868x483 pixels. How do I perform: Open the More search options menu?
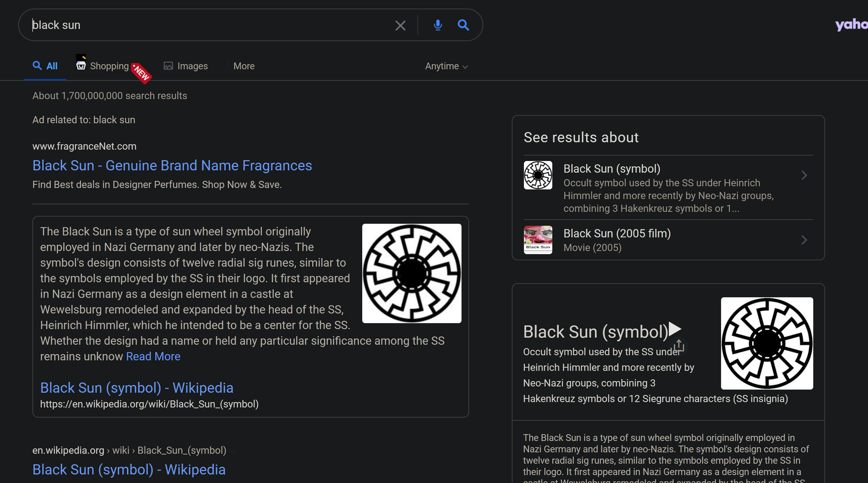click(x=244, y=66)
